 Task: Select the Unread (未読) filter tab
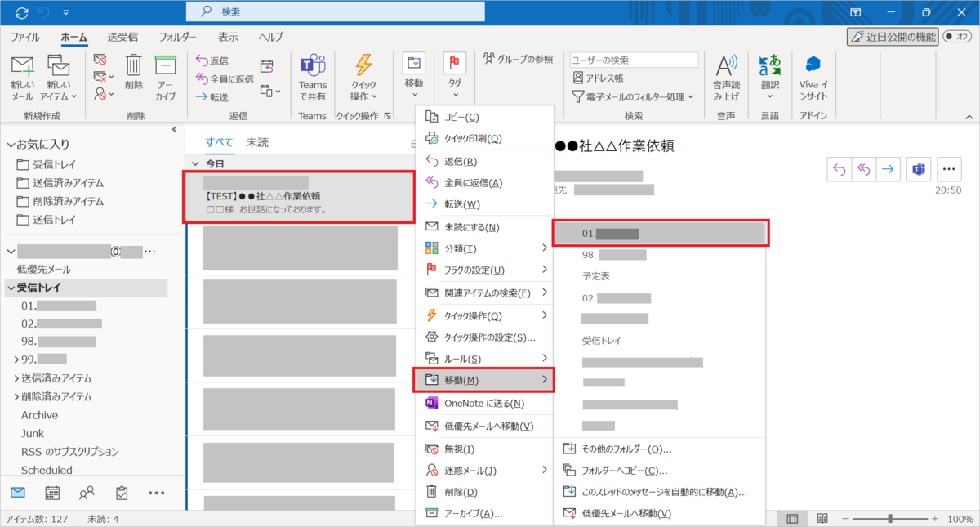257,142
